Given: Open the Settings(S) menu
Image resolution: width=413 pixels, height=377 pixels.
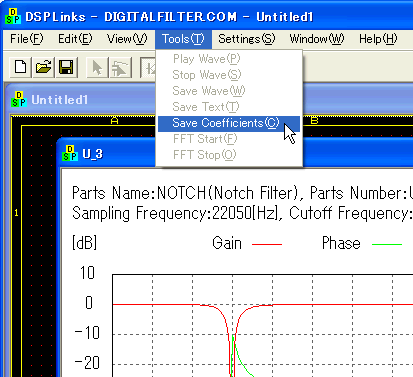Looking at the screenshot, I should point(247,39).
